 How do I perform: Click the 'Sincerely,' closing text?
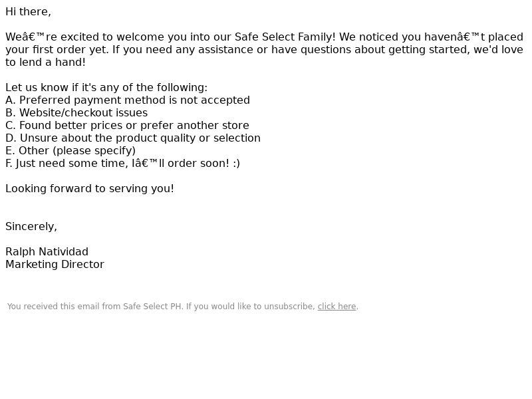tap(31, 227)
